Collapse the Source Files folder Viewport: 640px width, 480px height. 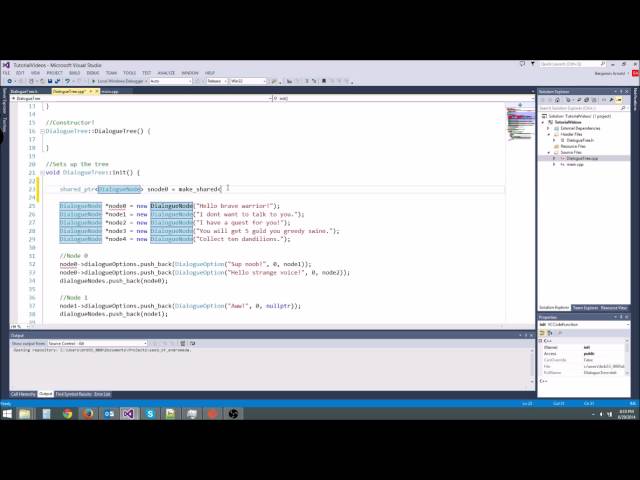[x=548, y=152]
